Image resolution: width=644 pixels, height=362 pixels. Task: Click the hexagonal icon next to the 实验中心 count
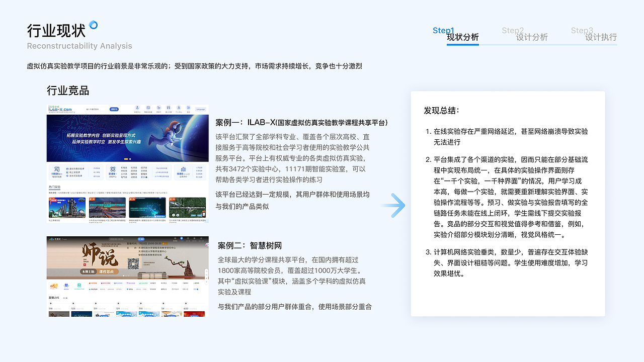click(113, 169)
